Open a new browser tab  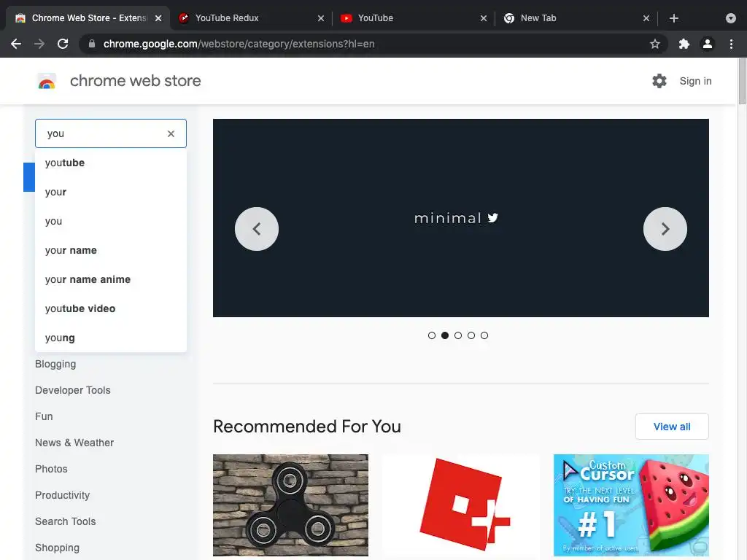point(673,18)
